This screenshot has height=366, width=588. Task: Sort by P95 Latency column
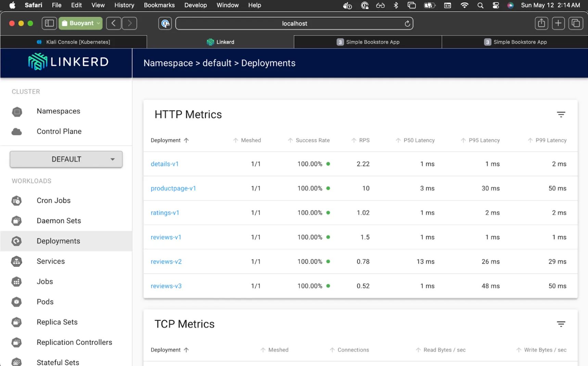pos(480,141)
